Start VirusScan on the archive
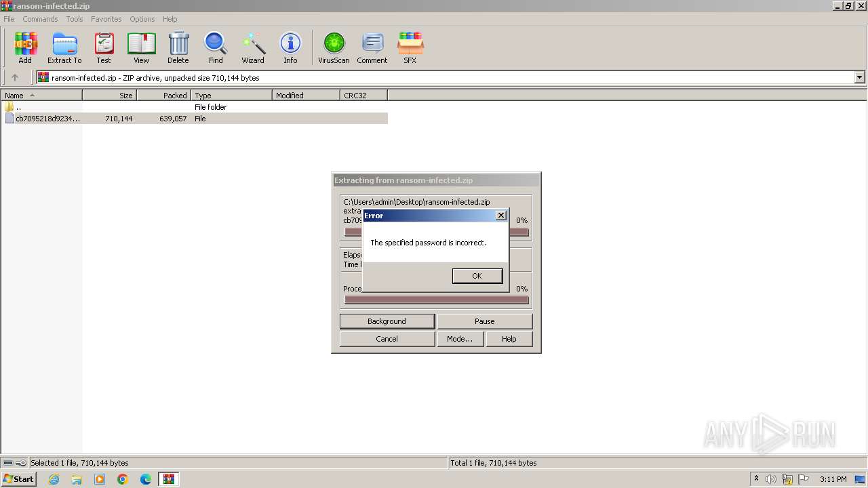Screen dimensions: 868x488 tap(334, 48)
